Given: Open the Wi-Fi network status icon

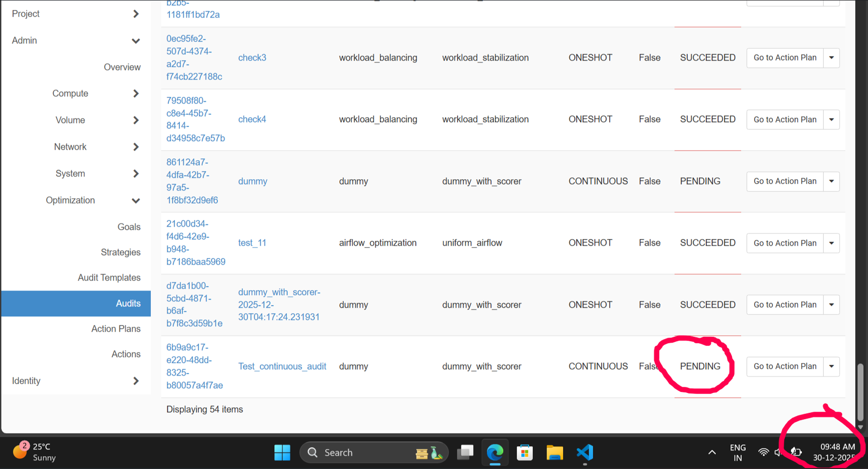Looking at the screenshot, I should coord(763,452).
